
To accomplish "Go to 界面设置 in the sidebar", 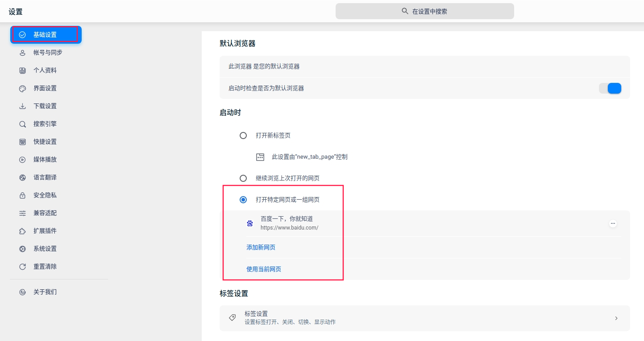I will point(46,88).
